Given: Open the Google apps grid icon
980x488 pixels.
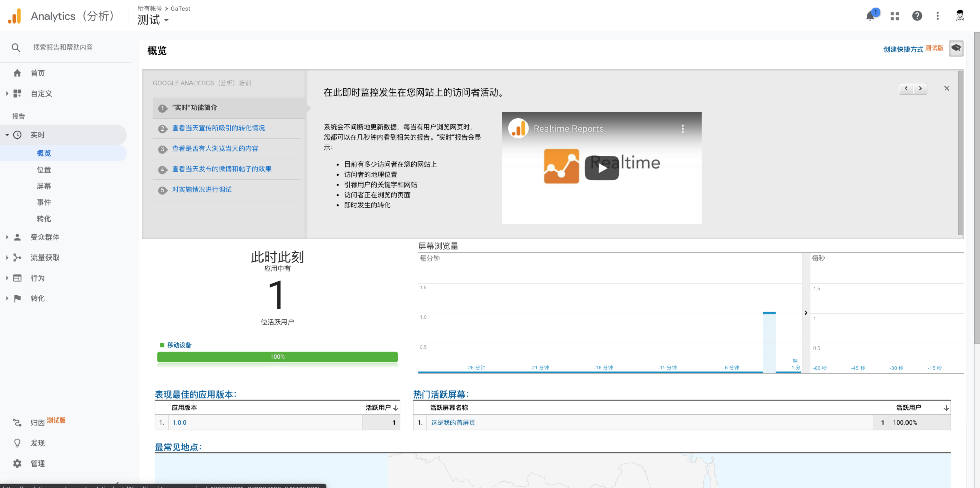Looking at the screenshot, I should [x=894, y=16].
